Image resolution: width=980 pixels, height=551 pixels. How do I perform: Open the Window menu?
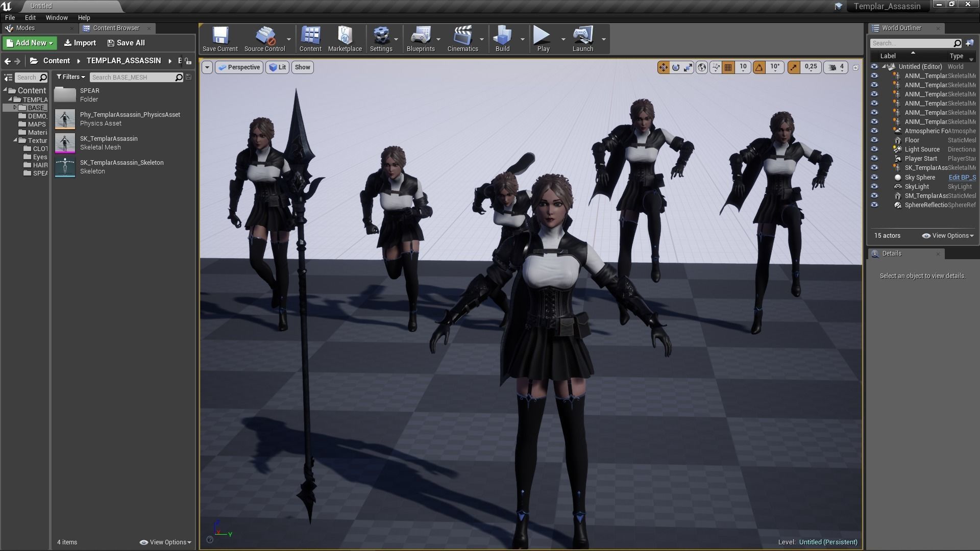point(57,17)
